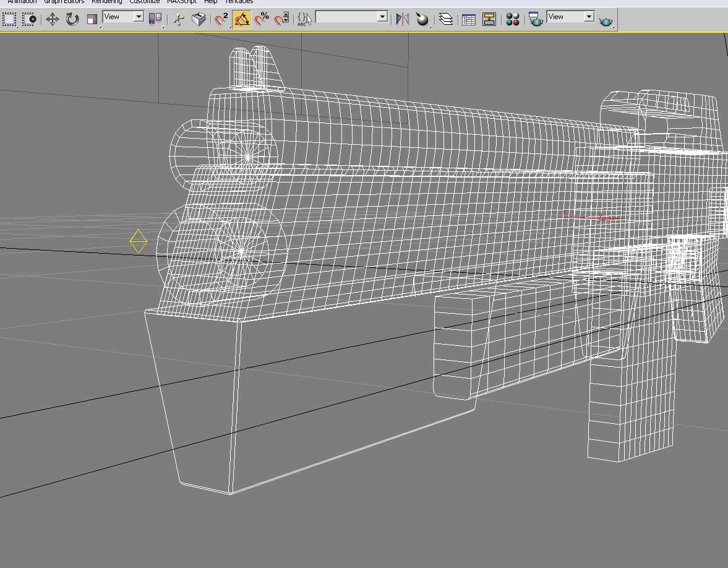
Task: Open the Customize menu
Action: pyautogui.click(x=144, y=2)
